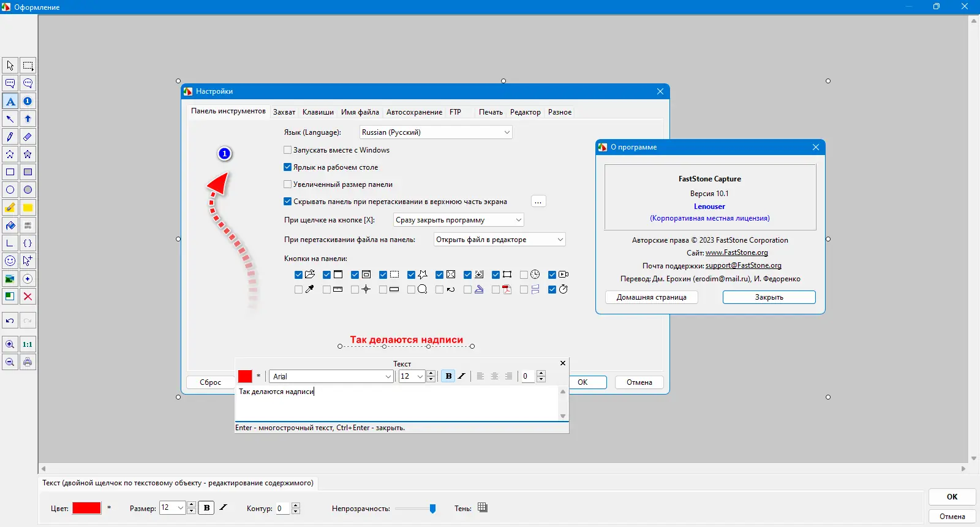Go to the Разное tab in Настройки
Image resolution: width=980 pixels, height=527 pixels.
pyautogui.click(x=560, y=112)
